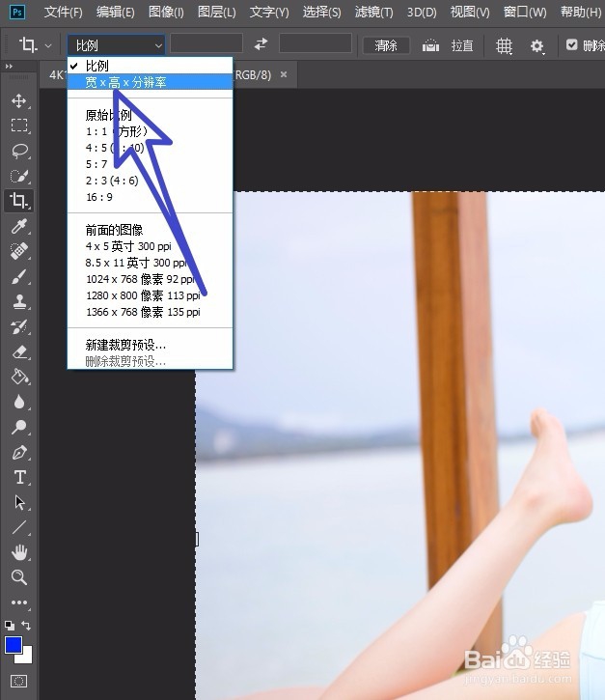This screenshot has width=605, height=700.
Task: Open the 视图(V) menu
Action: point(470,12)
